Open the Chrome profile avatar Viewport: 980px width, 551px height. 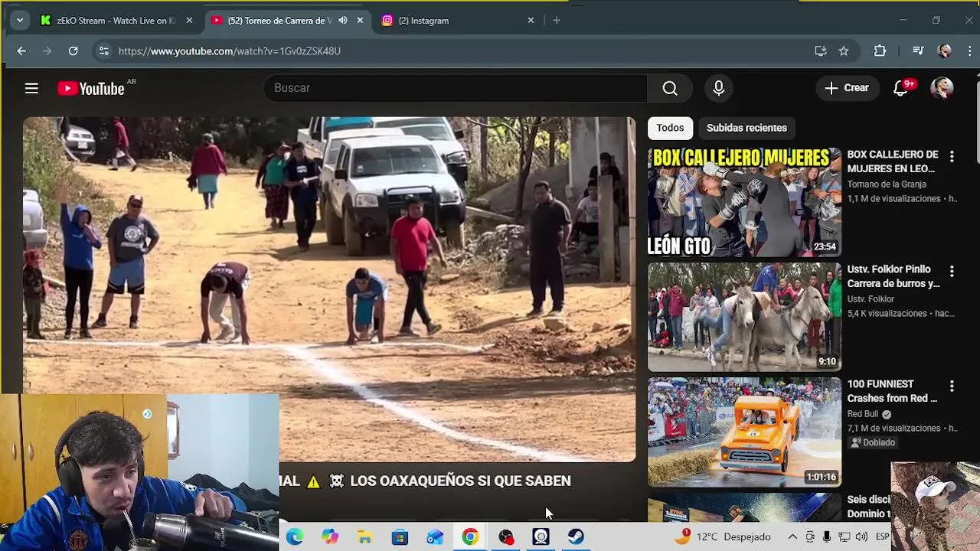[x=944, y=51]
